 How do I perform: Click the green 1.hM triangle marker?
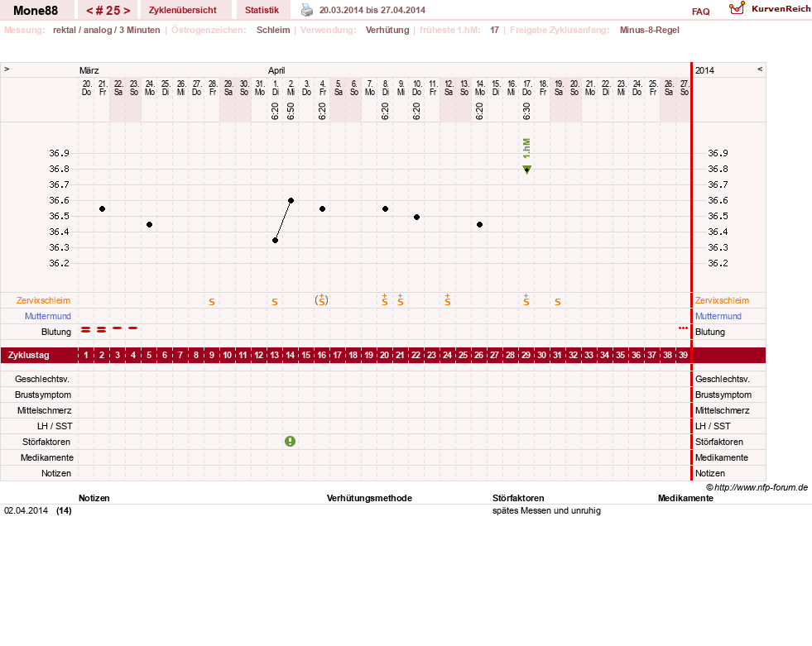coord(526,170)
